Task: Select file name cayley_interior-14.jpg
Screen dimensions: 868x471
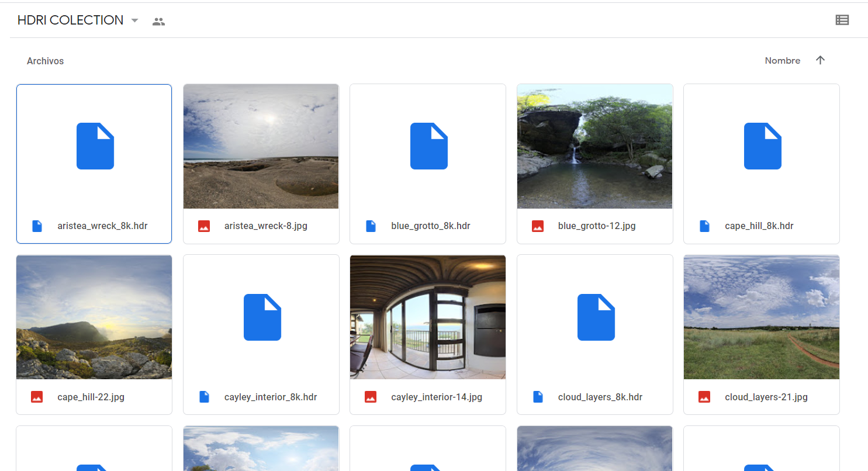Action: (x=437, y=397)
